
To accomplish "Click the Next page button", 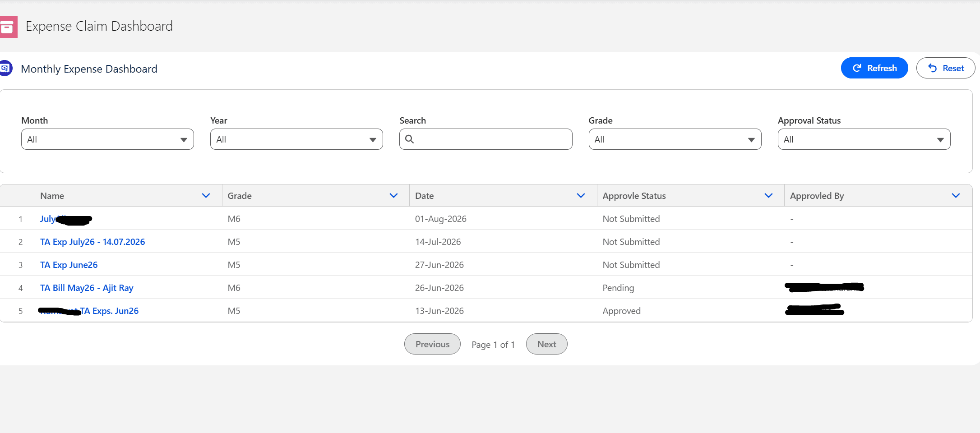I will pos(547,344).
